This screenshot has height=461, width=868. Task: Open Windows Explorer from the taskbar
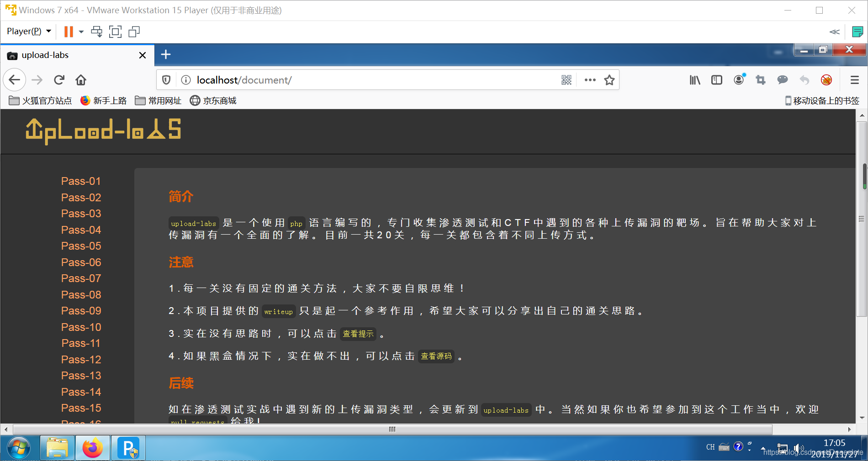point(57,448)
